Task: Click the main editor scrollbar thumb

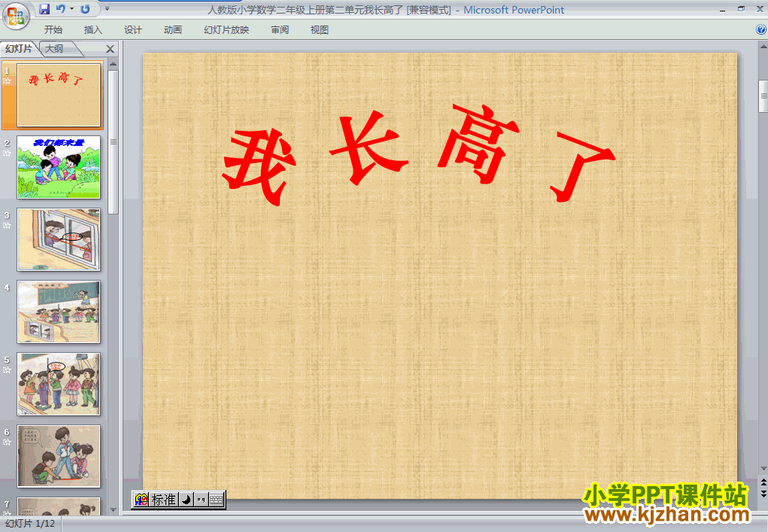Action: coord(763,96)
